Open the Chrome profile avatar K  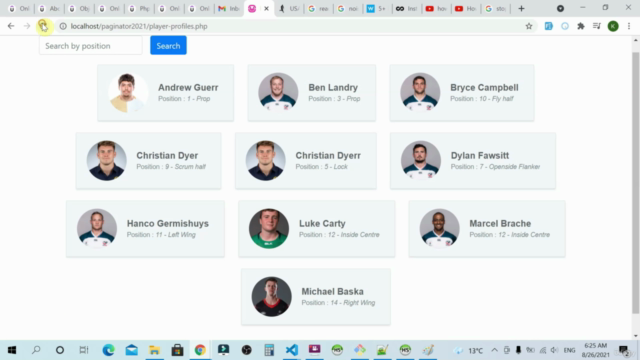pyautogui.click(x=613, y=26)
